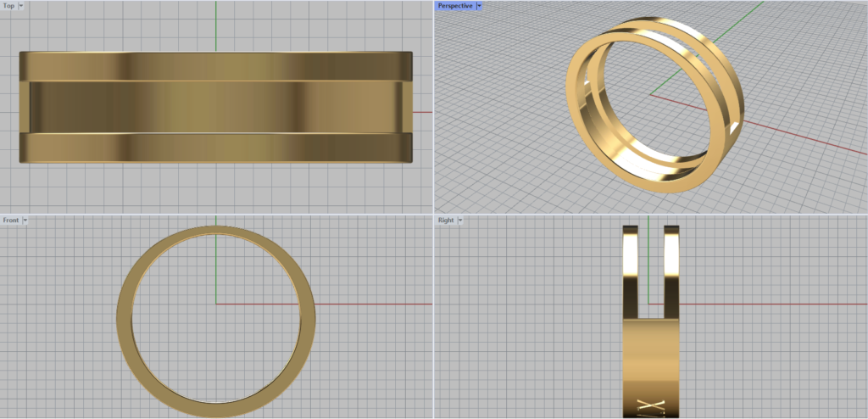Click the axis origin in Front viewport
The image size is (868, 419).
(x=216, y=303)
